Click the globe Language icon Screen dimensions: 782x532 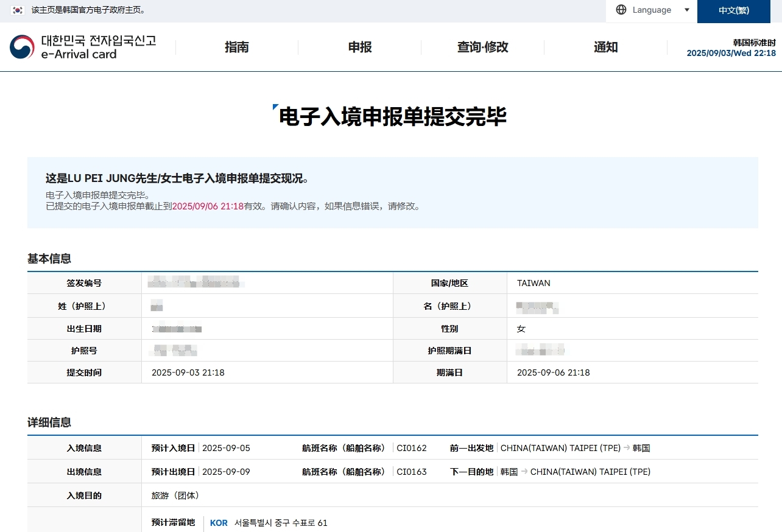(621, 10)
